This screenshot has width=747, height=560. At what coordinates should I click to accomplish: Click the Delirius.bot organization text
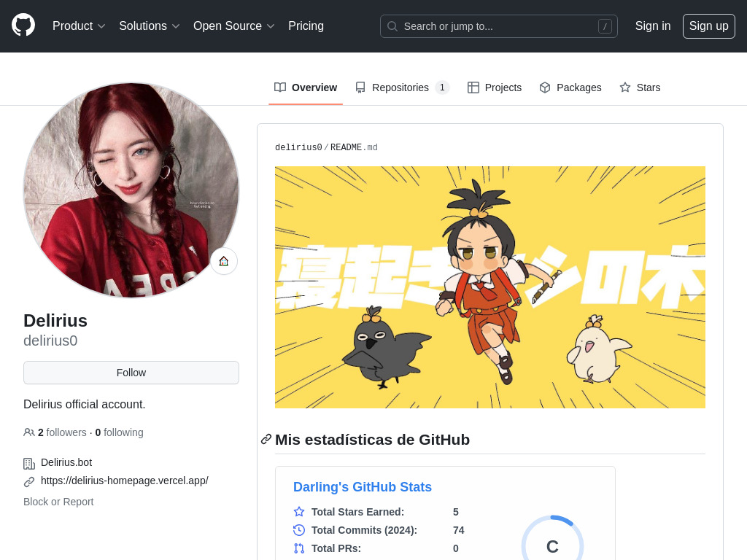point(66,462)
